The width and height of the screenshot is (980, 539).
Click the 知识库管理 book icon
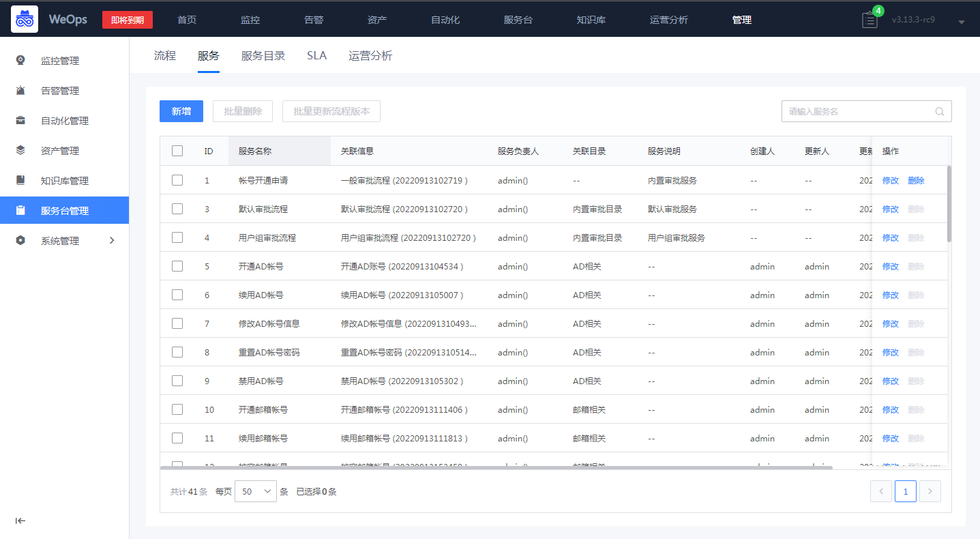pyautogui.click(x=21, y=180)
